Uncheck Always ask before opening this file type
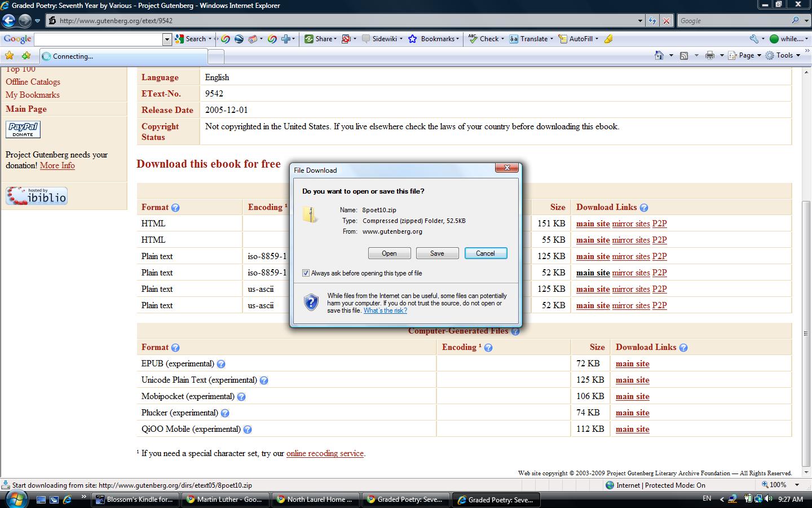This screenshot has height=508, width=812. pos(306,273)
